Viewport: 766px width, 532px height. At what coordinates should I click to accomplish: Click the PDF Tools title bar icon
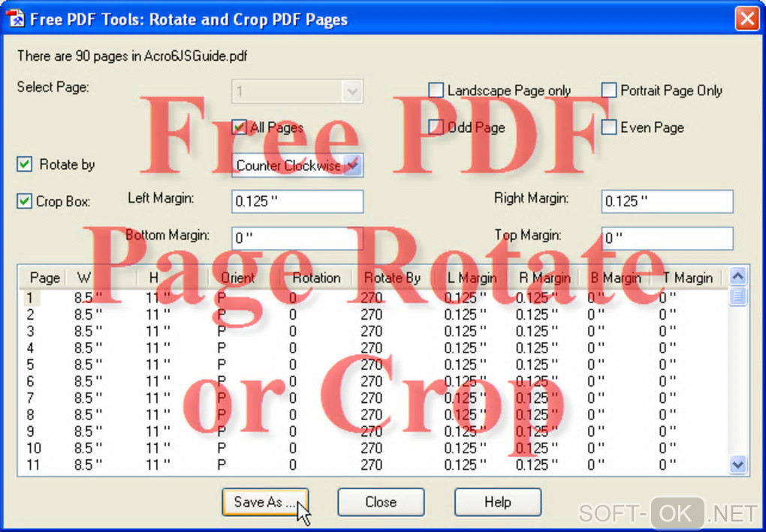[15, 19]
